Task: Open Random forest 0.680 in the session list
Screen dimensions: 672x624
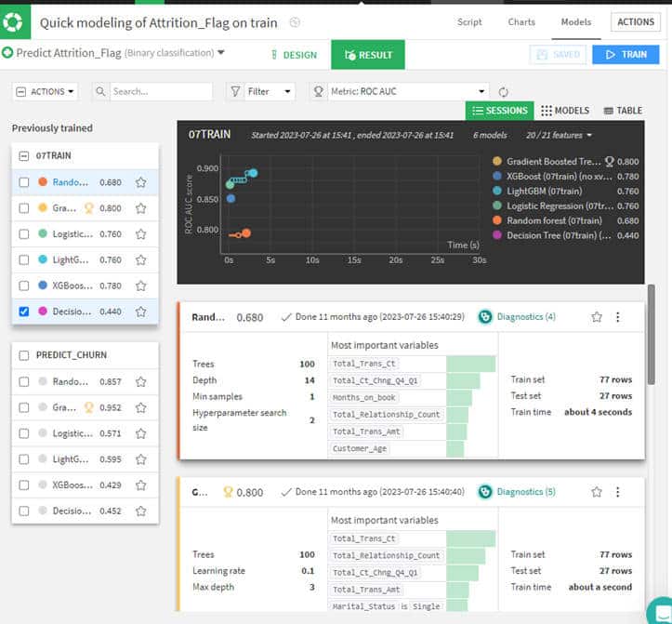Action: point(71,182)
